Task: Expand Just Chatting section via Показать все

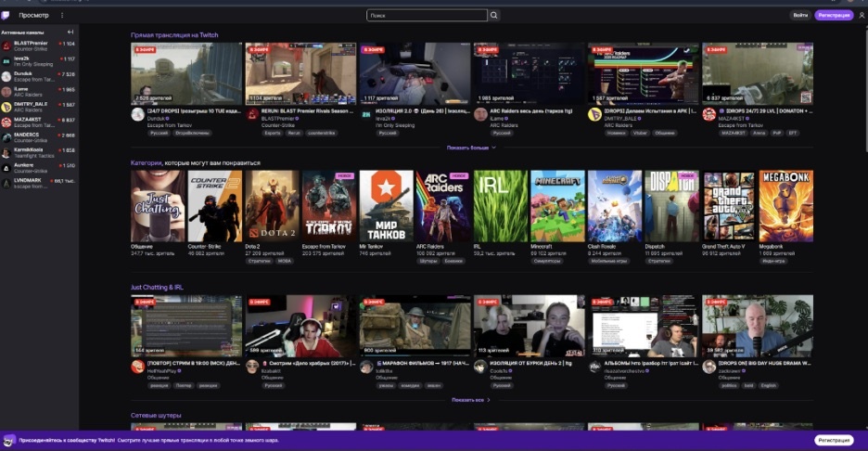Action: click(471, 400)
